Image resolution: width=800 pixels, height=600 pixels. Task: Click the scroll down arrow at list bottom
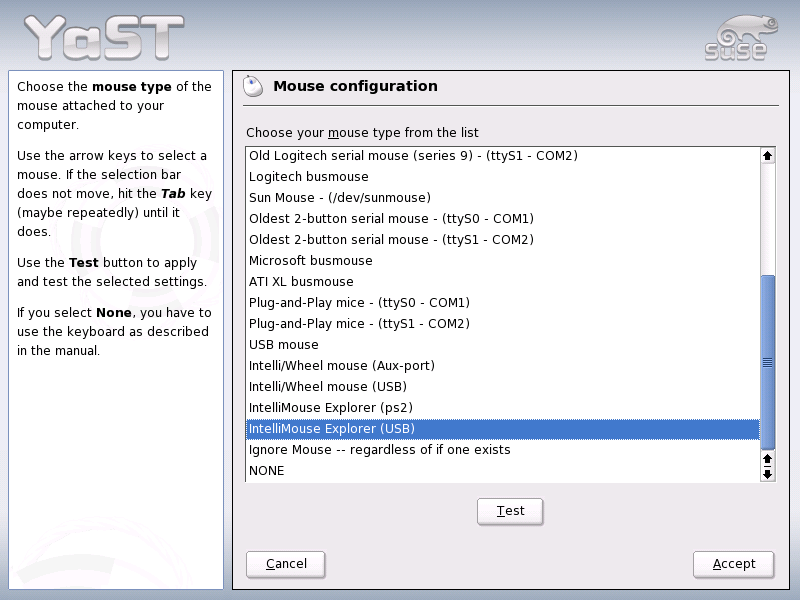767,474
